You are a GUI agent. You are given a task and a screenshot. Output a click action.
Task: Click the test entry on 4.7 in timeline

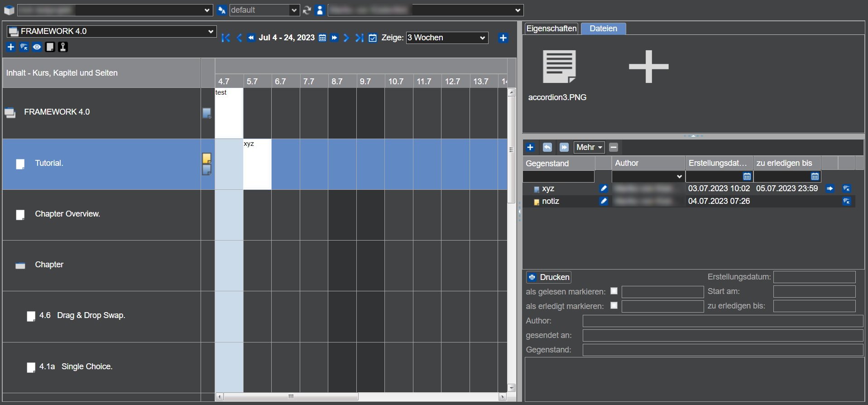[x=229, y=113]
